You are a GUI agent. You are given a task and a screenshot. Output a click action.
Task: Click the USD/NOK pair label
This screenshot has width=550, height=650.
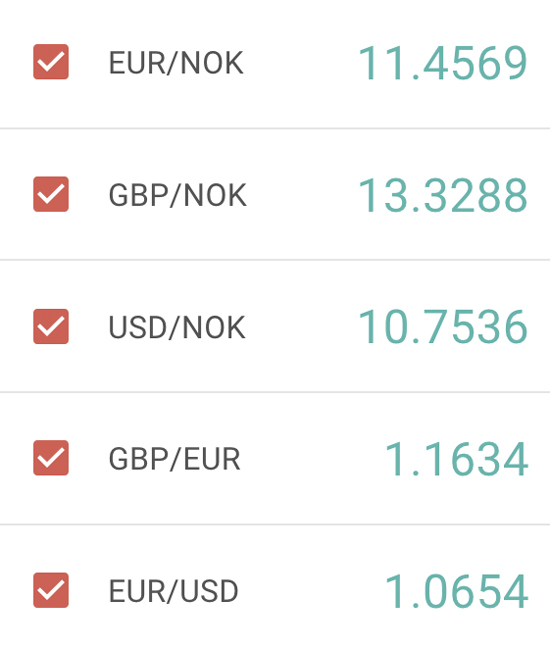[177, 327]
